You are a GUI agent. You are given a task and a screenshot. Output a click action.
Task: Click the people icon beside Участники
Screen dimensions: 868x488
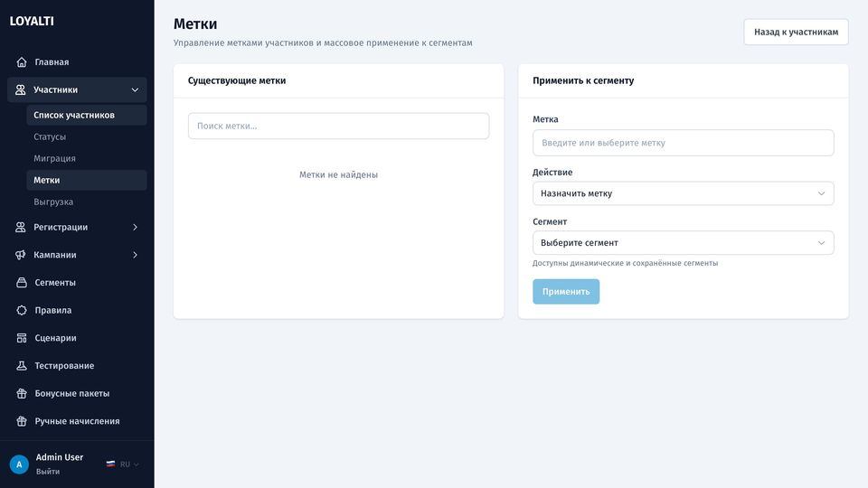[21, 89]
